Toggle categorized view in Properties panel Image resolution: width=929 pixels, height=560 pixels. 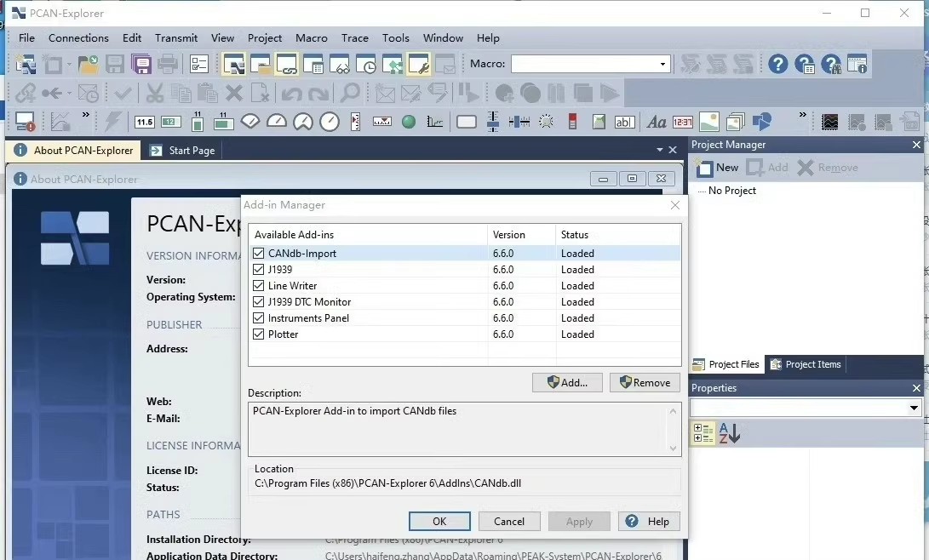[x=703, y=432]
